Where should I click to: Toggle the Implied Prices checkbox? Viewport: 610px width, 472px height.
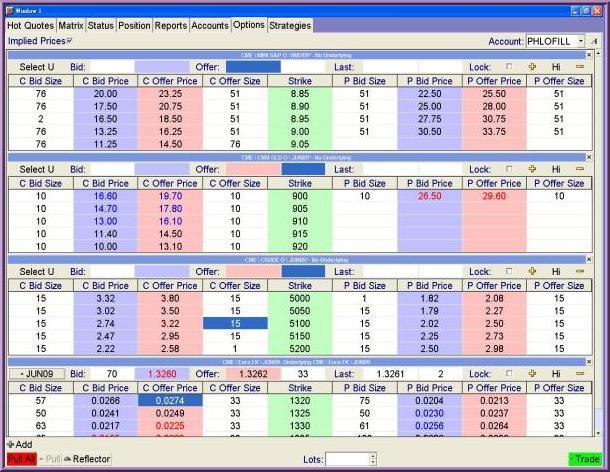[69, 41]
